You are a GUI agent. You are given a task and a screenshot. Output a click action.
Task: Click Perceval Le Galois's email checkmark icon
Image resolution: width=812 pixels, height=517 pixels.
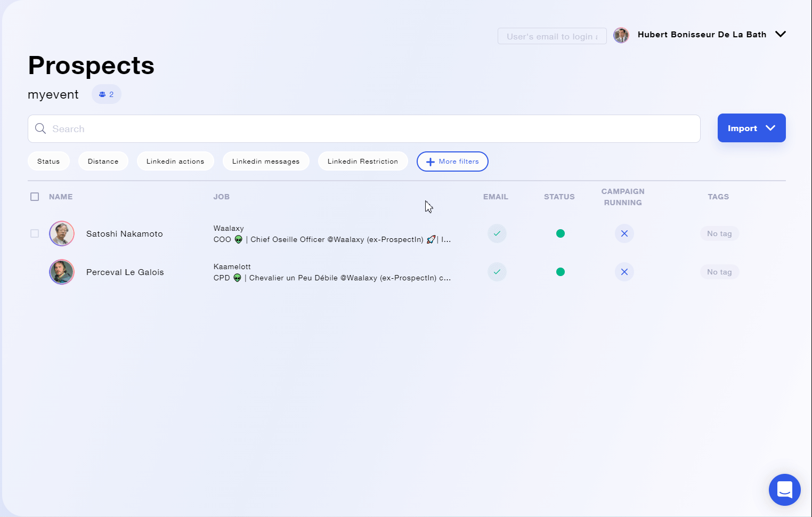pos(497,272)
